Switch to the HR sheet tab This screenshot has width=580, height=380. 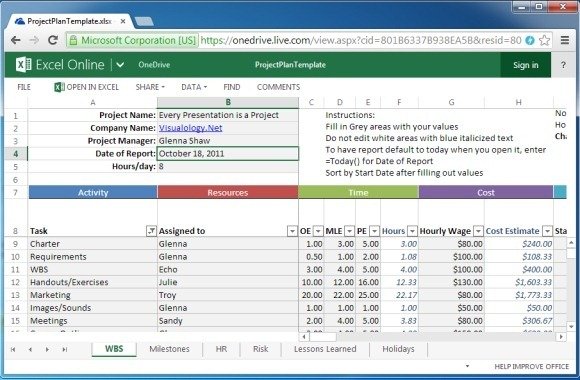click(x=221, y=349)
